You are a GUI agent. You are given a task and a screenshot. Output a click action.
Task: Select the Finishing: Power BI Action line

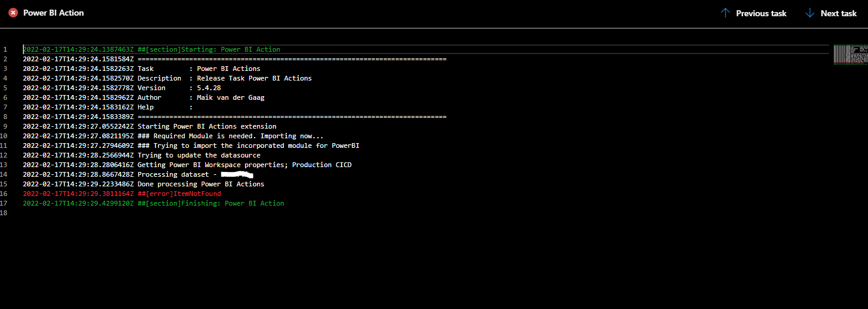[154, 203]
